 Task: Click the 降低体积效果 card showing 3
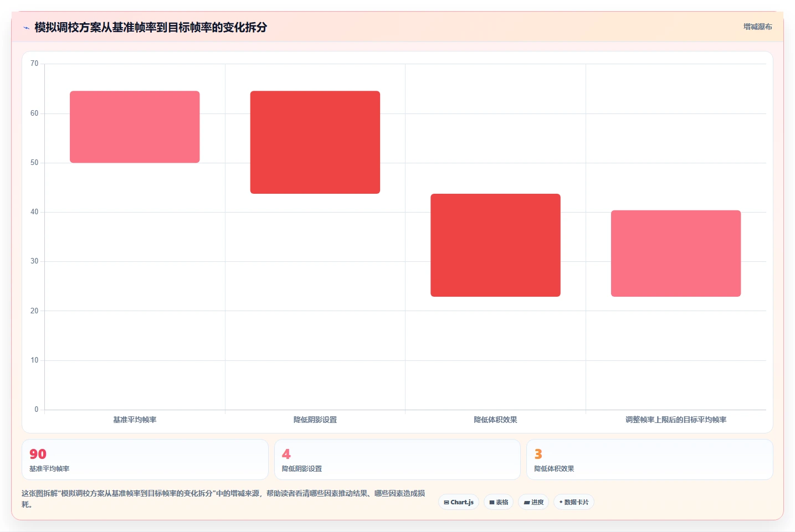[x=649, y=459]
